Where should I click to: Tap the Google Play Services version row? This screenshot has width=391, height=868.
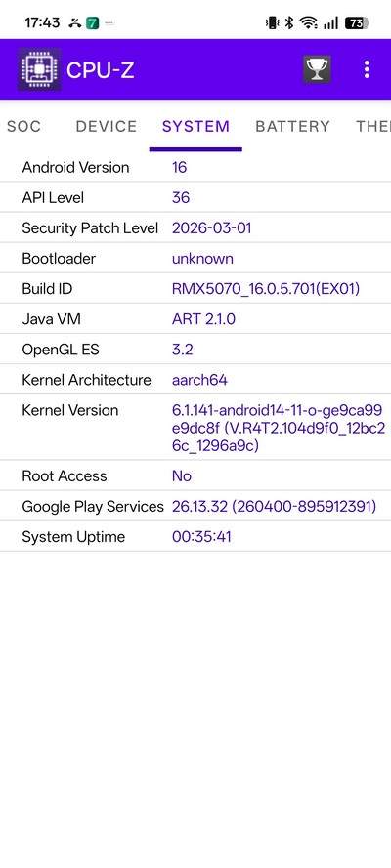(x=195, y=506)
